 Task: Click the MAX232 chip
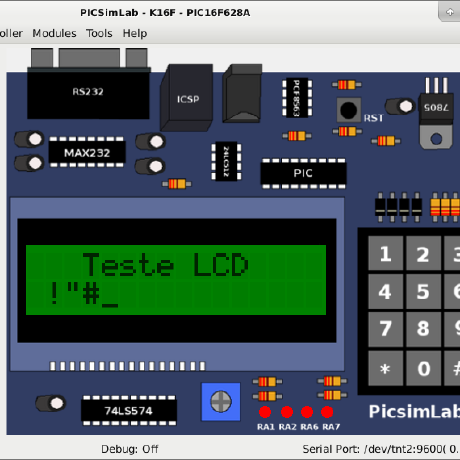[x=87, y=153]
